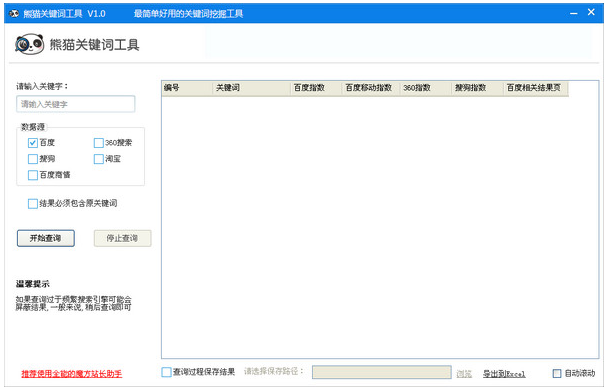
Task: Focus the 请输入关键字 input field
Action: coord(76,104)
